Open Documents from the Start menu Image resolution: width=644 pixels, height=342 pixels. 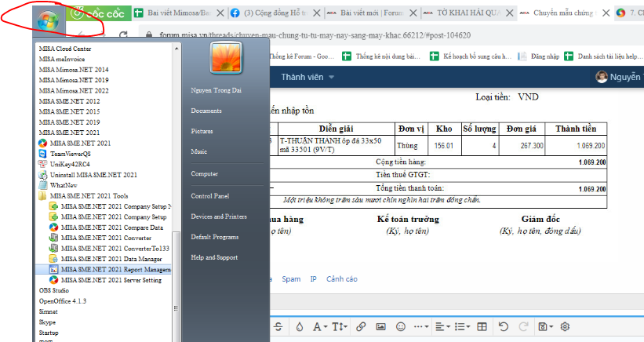click(x=206, y=111)
